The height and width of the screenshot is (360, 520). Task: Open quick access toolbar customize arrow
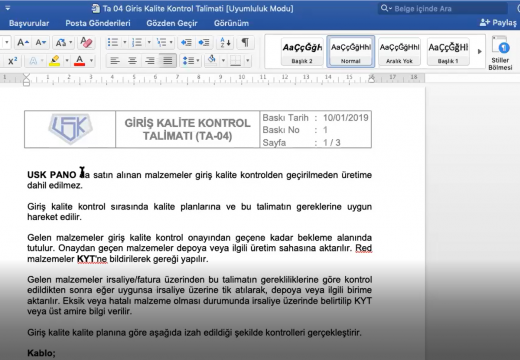pyautogui.click(x=7, y=8)
